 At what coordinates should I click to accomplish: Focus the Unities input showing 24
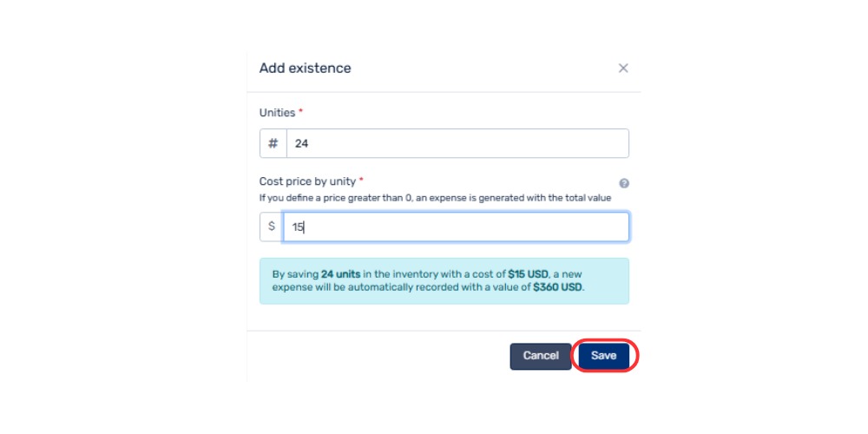(x=457, y=143)
